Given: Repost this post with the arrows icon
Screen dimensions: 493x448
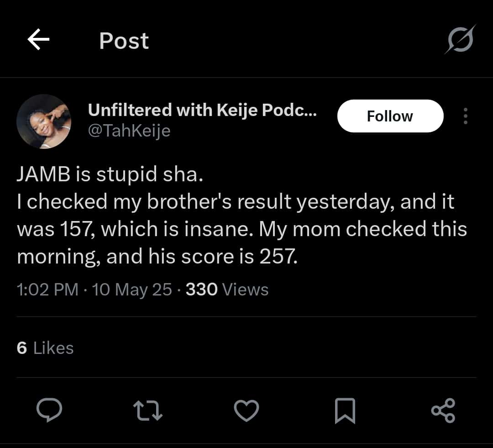Looking at the screenshot, I should [148, 410].
